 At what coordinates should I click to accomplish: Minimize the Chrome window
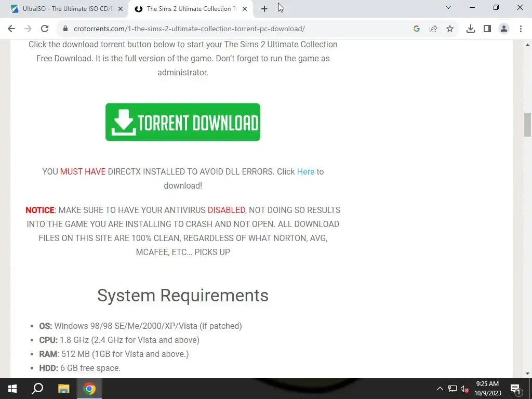[472, 7]
